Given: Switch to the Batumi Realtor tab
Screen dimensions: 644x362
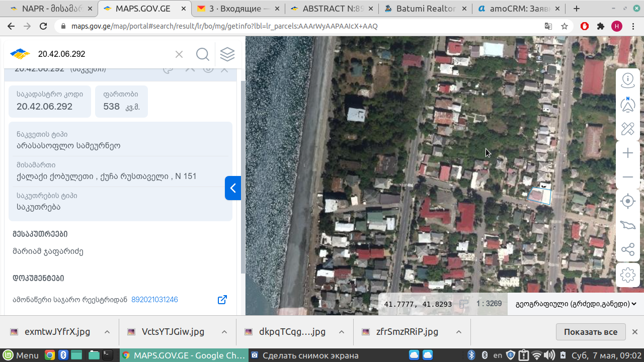Looking at the screenshot, I should [x=425, y=9].
